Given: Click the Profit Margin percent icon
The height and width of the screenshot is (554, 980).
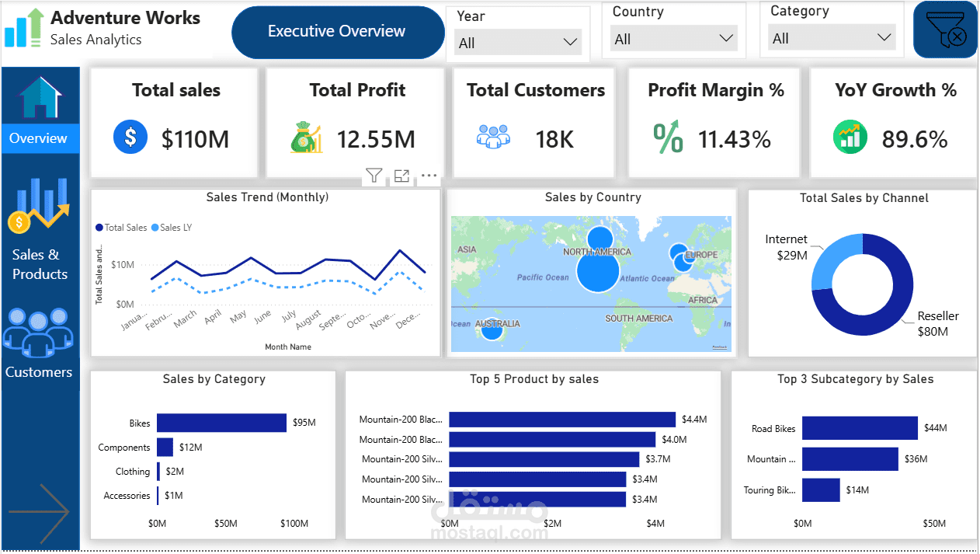Looking at the screenshot, I should (x=668, y=137).
